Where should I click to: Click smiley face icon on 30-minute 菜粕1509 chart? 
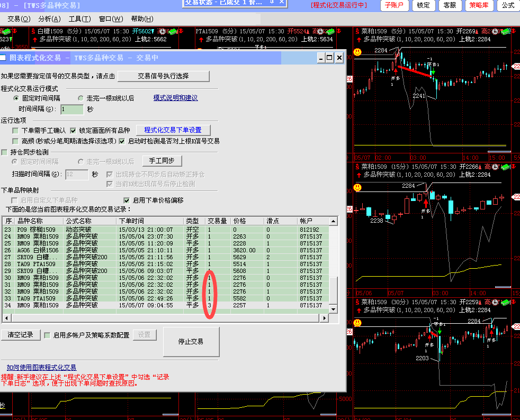coord(357,322)
